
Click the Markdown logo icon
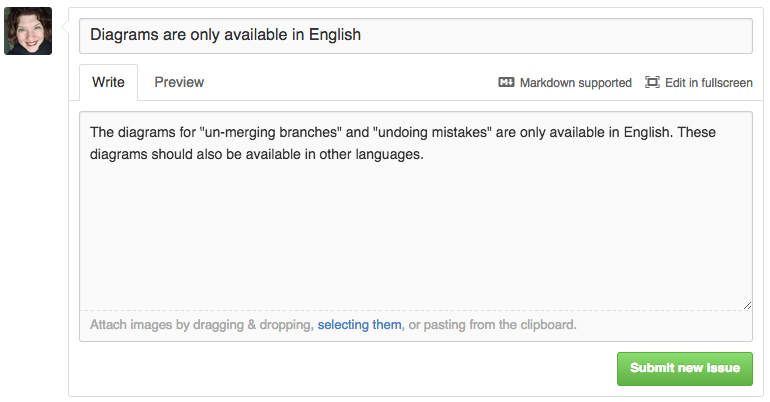pos(506,83)
